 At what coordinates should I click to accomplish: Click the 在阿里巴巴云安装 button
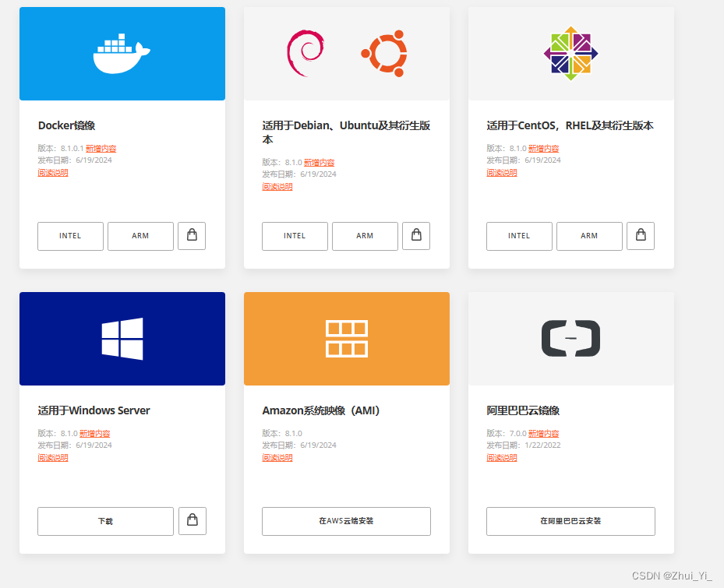pos(570,522)
